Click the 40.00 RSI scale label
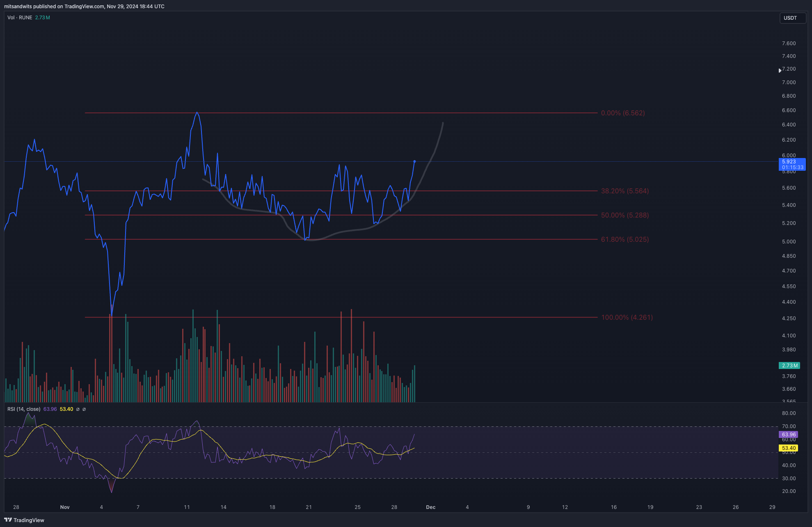The image size is (812, 527). (789, 465)
